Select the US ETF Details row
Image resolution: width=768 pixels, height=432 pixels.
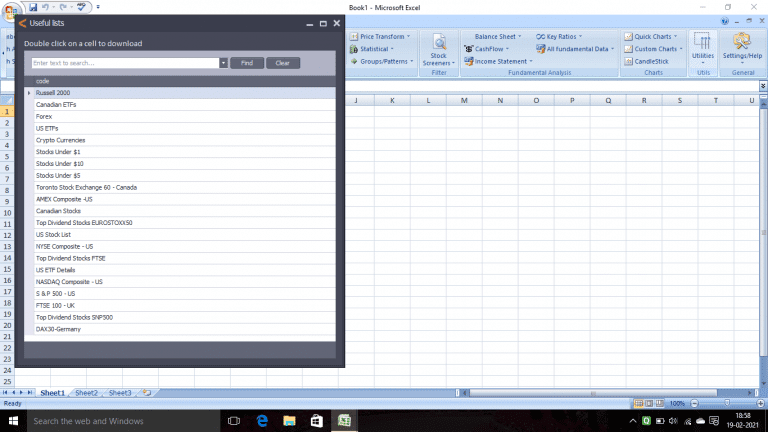185,270
